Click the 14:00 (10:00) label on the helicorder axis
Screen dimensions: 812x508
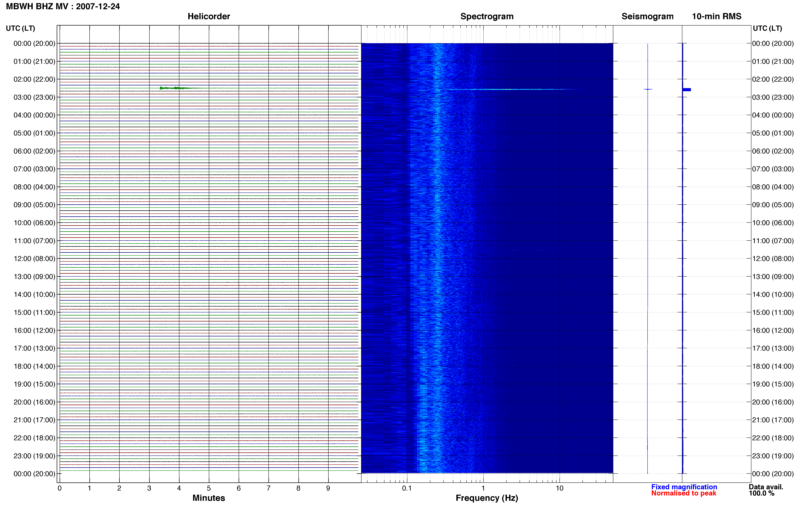[34, 295]
